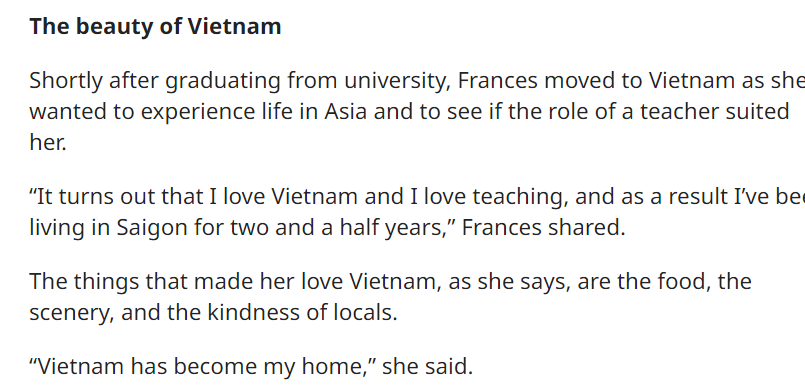
Task: Click the word 'locals' ending third paragraph
Action: pos(366,312)
